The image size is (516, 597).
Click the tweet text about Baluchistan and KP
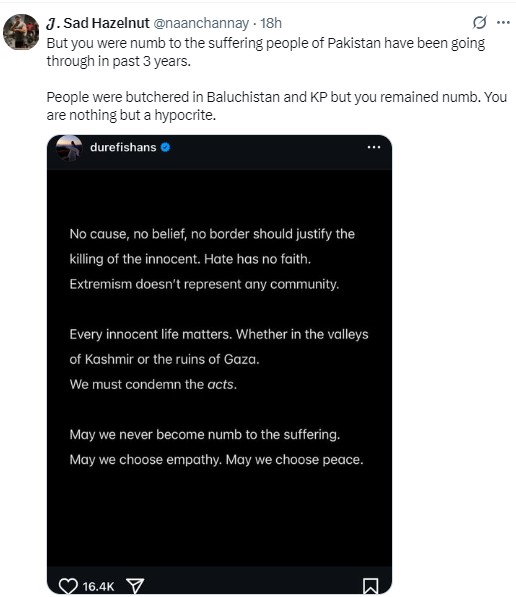pyautogui.click(x=276, y=106)
